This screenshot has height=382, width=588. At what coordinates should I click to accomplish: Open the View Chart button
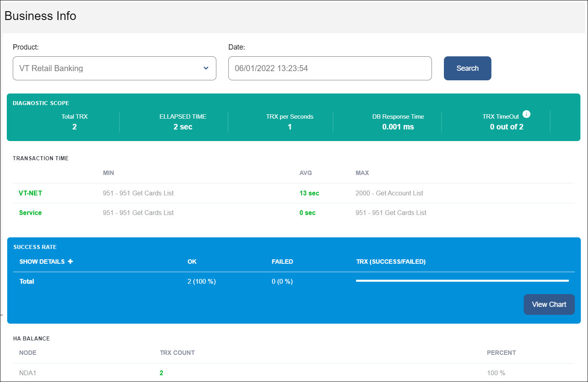coord(549,304)
